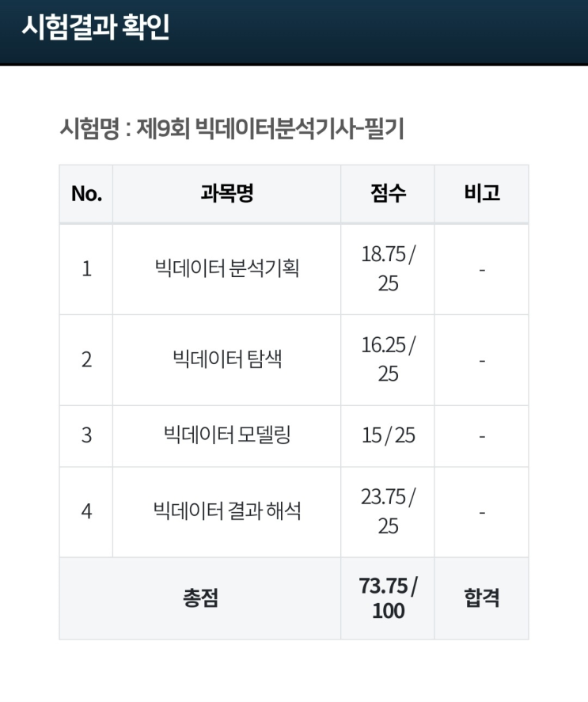
Task: Click the 비고 column header
Action: 481,194
